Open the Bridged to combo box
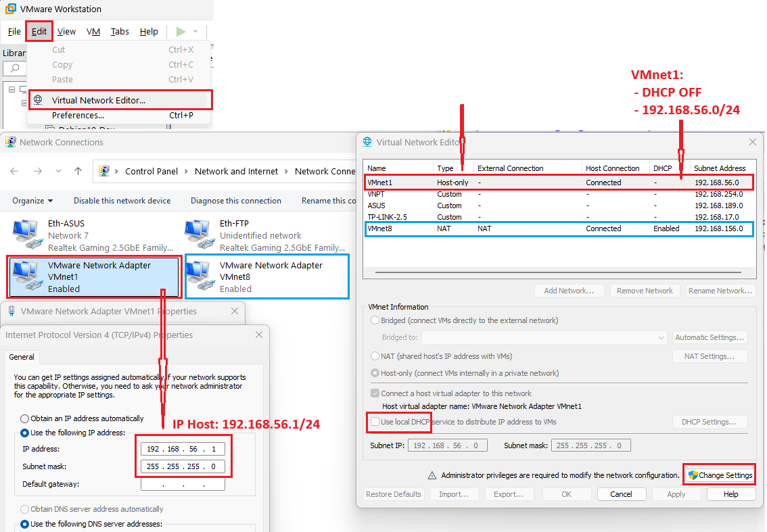 (x=544, y=337)
